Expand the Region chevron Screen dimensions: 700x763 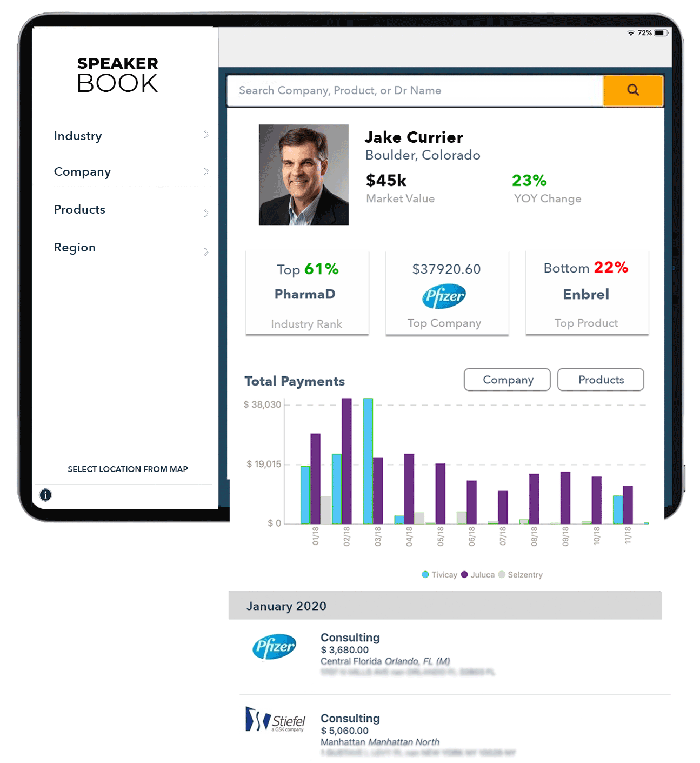(206, 251)
